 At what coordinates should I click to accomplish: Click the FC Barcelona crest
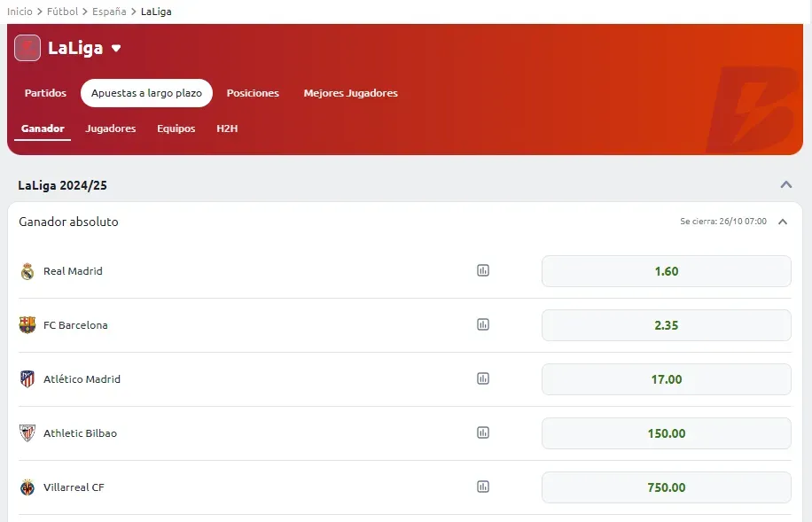(27, 325)
